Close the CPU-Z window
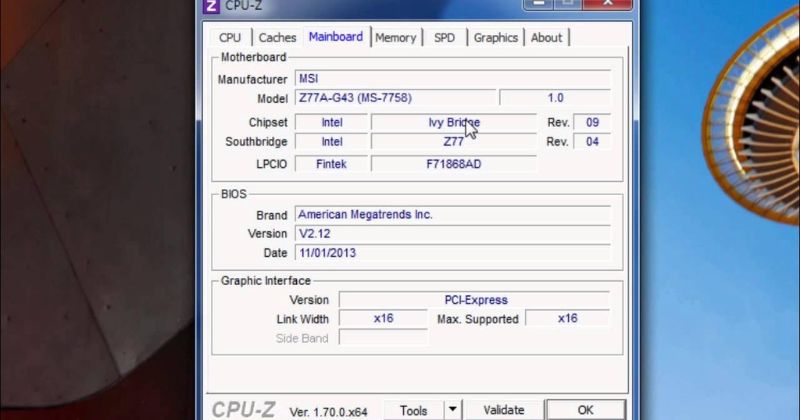The width and height of the screenshot is (800, 420). (x=608, y=5)
